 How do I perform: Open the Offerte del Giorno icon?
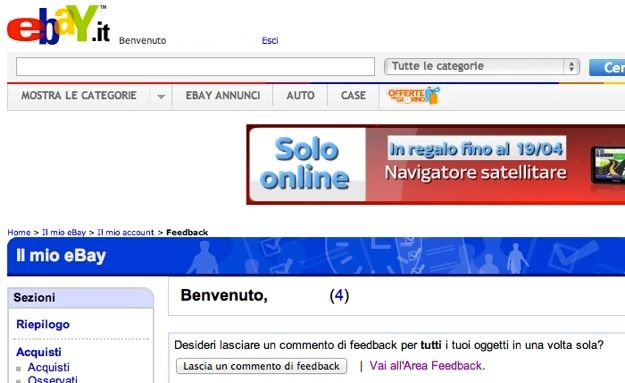pyautogui.click(x=413, y=96)
